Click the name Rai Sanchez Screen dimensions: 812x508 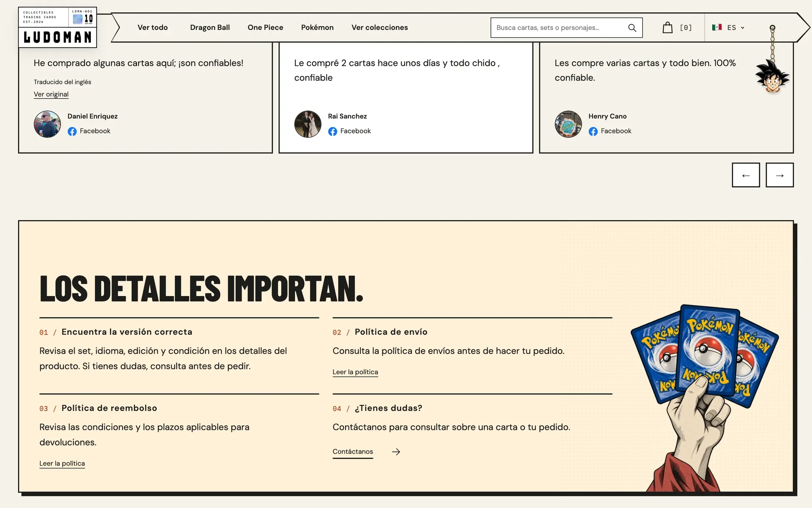(347, 116)
